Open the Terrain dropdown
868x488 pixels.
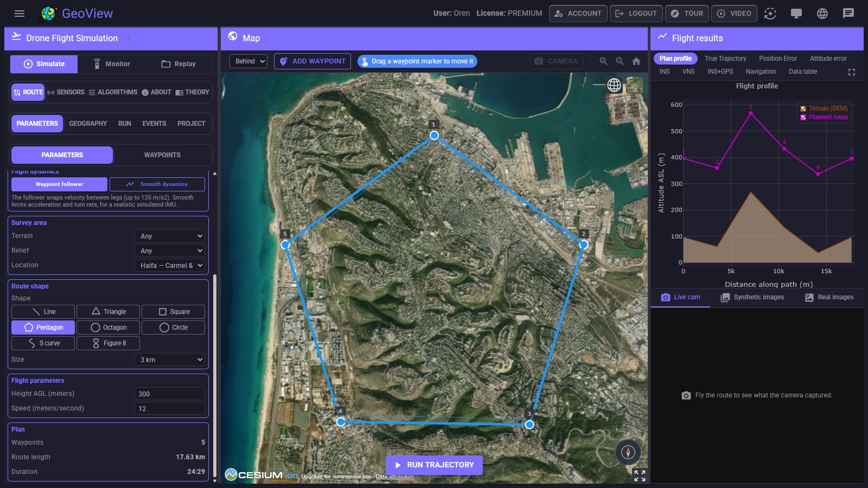pyautogui.click(x=170, y=236)
